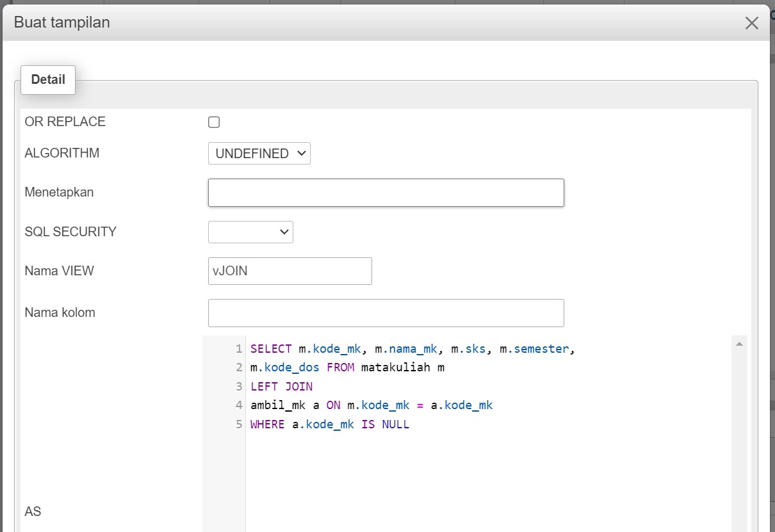
Task: Click line 4 ambil_mk a ON clause
Action: (x=371, y=405)
